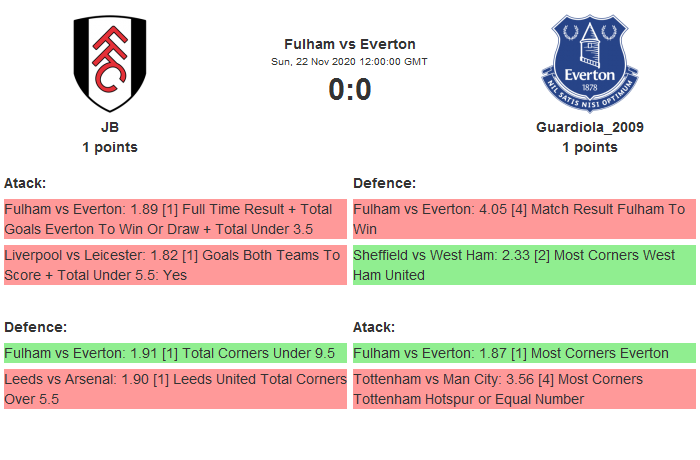
Task: Click the Everton club crest
Action: tap(589, 64)
